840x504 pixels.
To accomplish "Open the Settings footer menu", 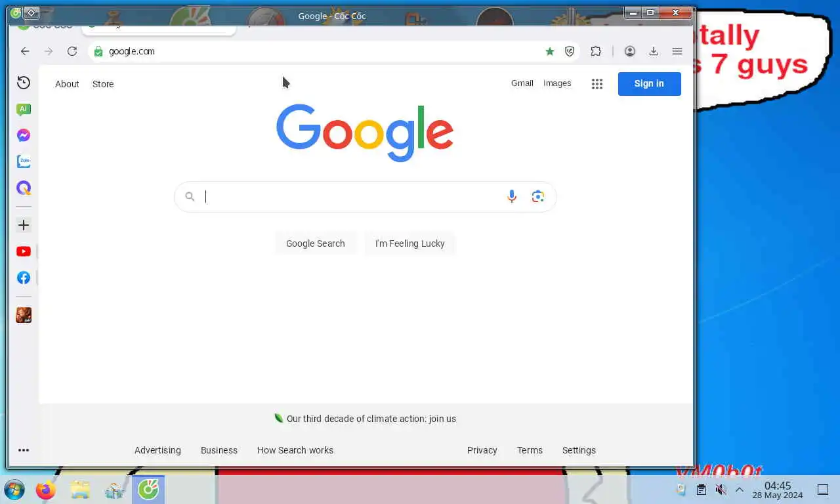I will tap(579, 450).
